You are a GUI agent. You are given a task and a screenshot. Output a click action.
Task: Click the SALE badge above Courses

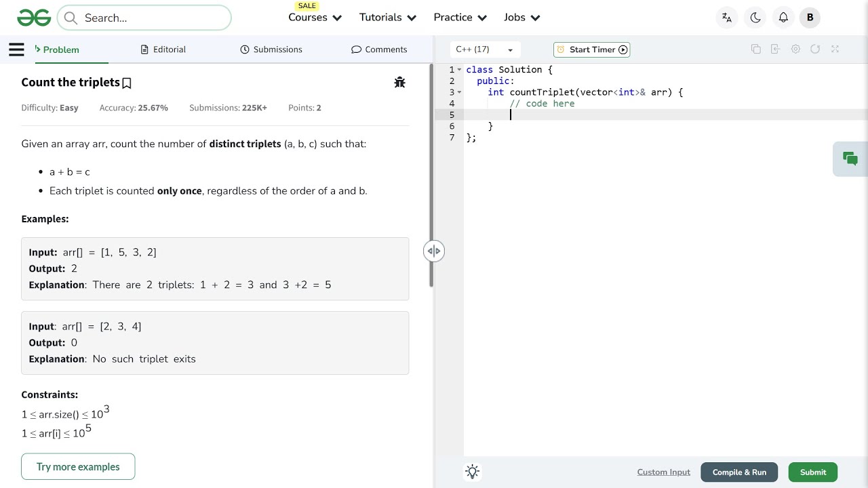point(307,5)
